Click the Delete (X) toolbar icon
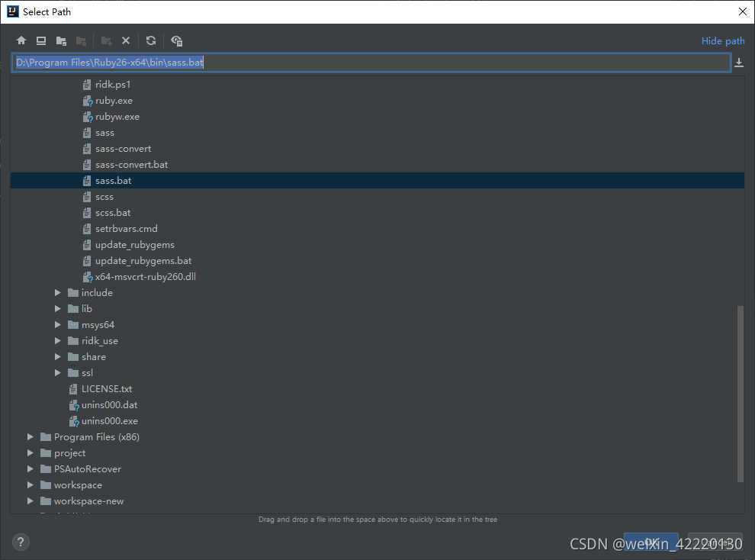 (x=126, y=40)
